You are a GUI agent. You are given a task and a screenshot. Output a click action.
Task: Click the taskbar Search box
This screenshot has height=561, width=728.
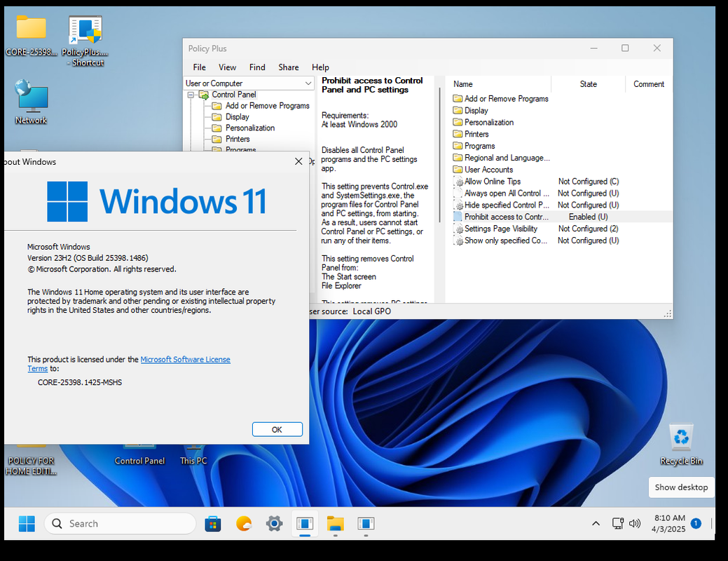(x=120, y=524)
